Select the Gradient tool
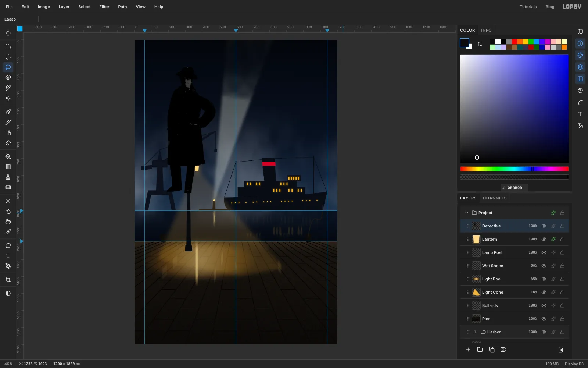588x368 pixels. [x=8, y=167]
